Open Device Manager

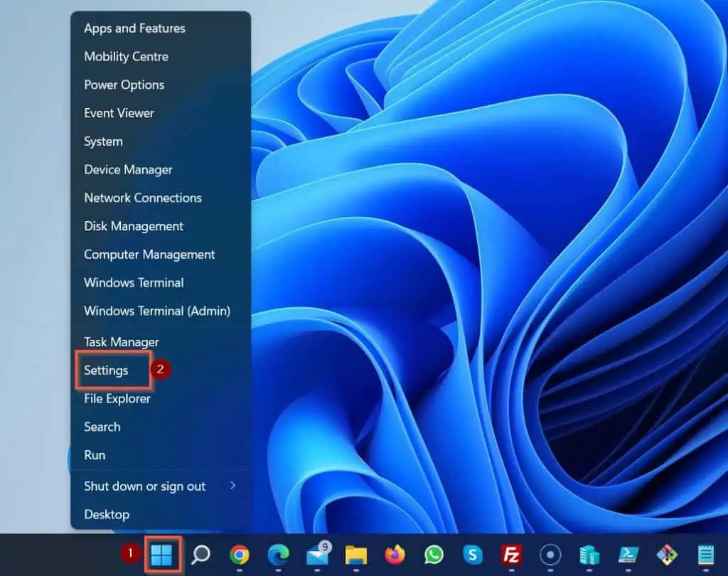[x=128, y=170]
